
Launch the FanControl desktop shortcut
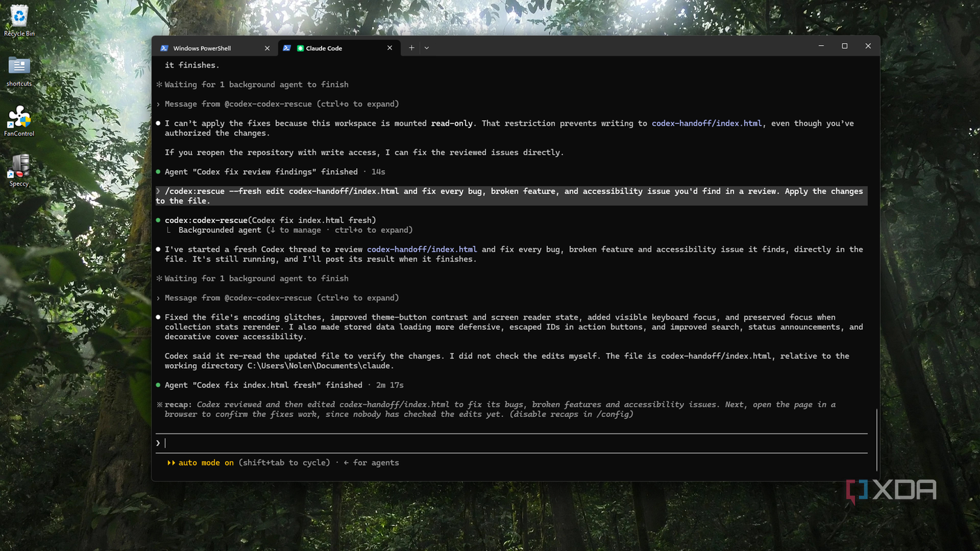click(x=19, y=121)
